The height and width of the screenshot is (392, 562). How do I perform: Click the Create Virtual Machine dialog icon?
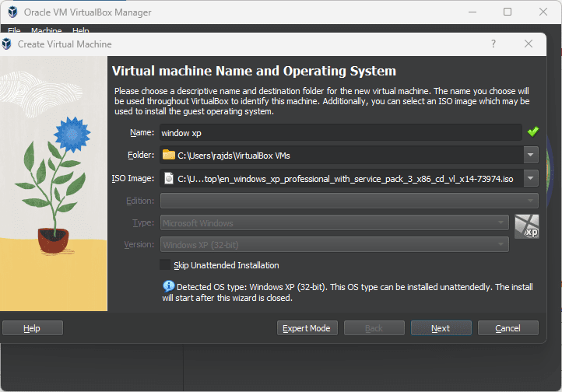(x=7, y=44)
